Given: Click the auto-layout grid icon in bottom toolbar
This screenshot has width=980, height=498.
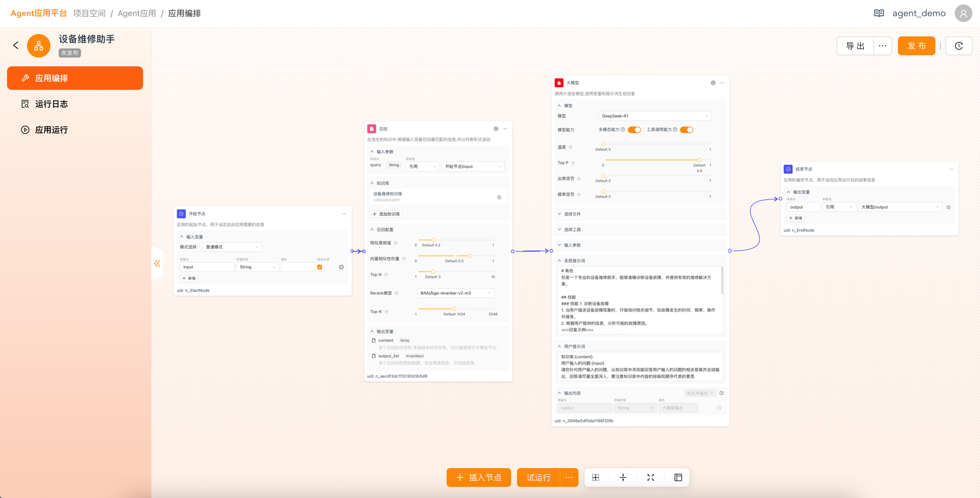Looking at the screenshot, I should point(596,477).
